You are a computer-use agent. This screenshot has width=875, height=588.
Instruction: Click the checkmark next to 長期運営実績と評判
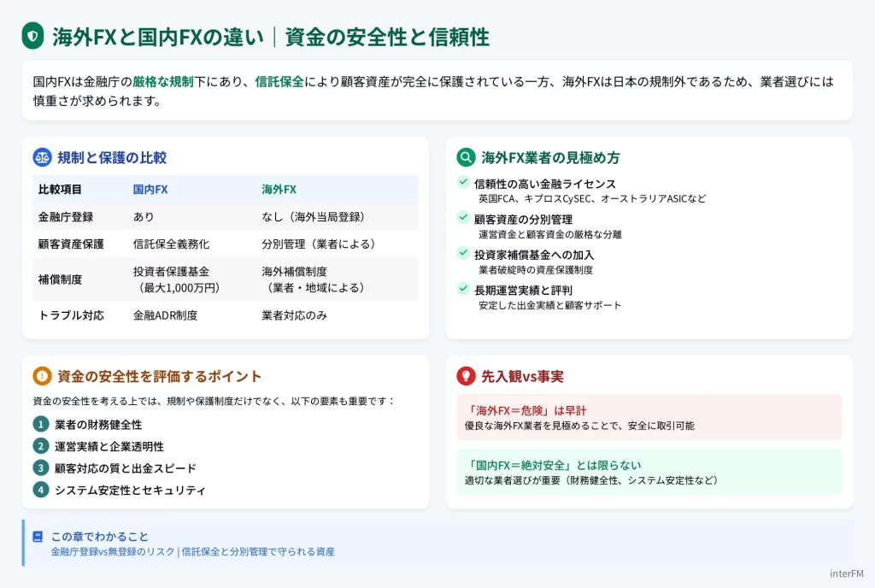[463, 289]
